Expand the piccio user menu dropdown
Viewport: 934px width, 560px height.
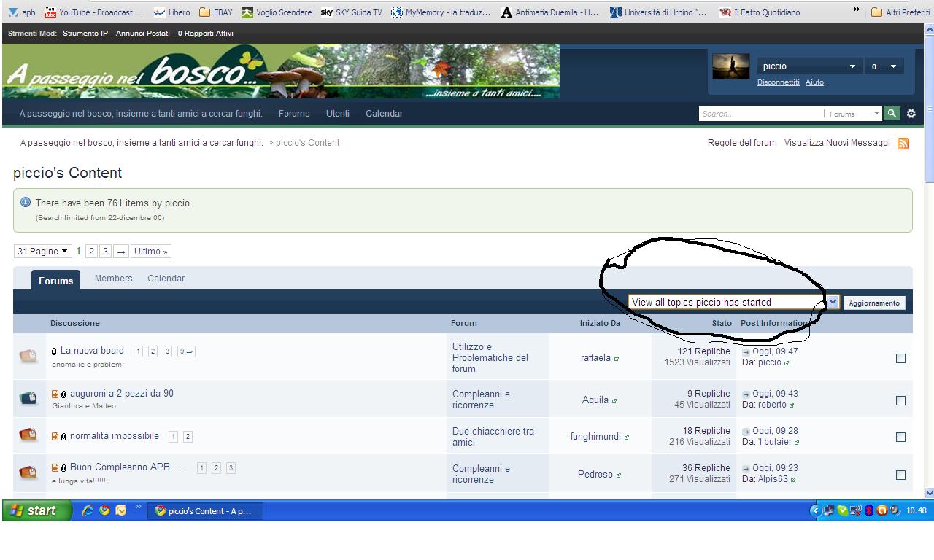coord(852,66)
